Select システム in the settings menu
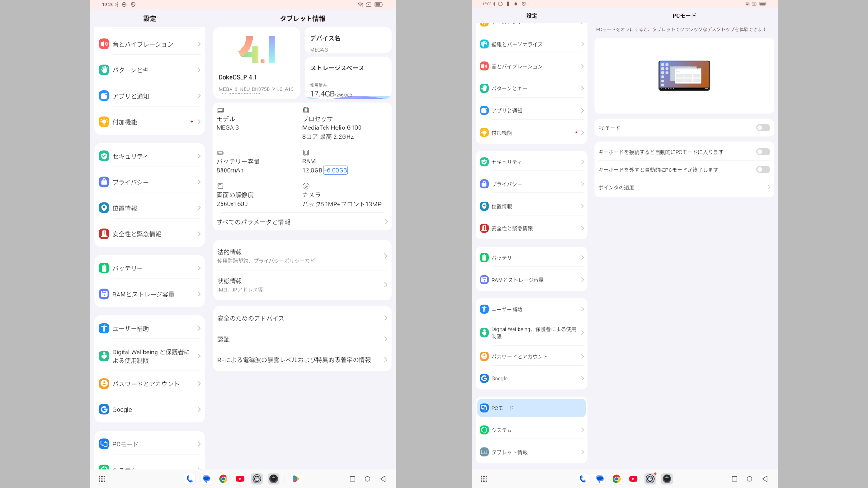This screenshot has height=488, width=868. coord(531,430)
